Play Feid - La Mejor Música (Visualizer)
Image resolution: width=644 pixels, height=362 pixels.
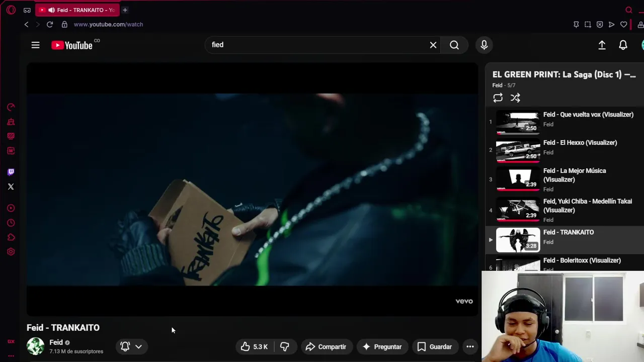point(565,179)
